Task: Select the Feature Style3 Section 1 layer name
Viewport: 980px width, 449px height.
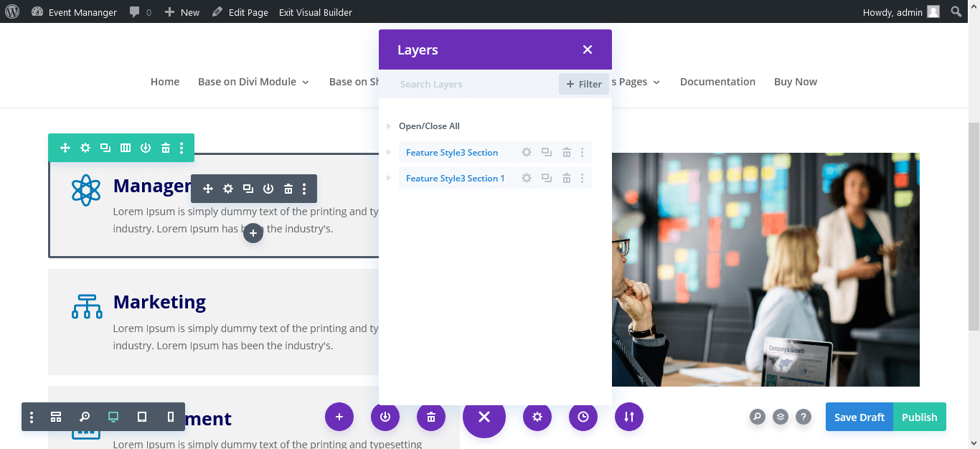Action: coord(456,179)
